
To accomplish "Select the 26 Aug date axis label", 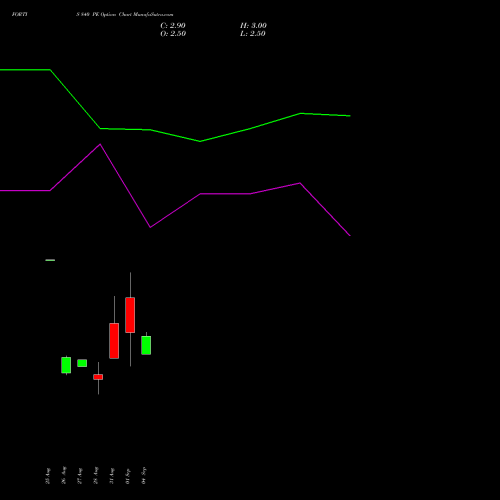I will click(x=64, y=475).
